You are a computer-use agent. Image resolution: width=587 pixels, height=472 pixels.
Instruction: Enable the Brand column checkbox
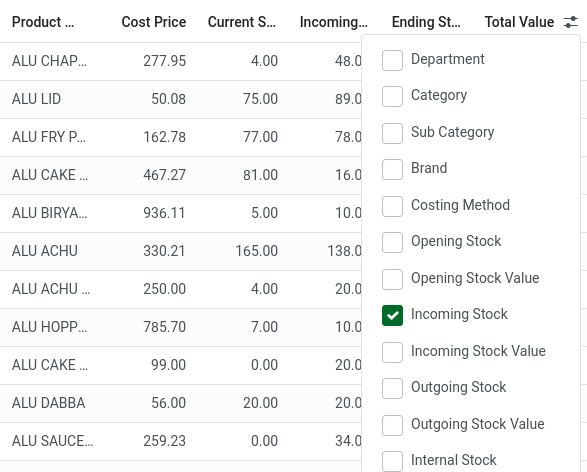click(392, 170)
